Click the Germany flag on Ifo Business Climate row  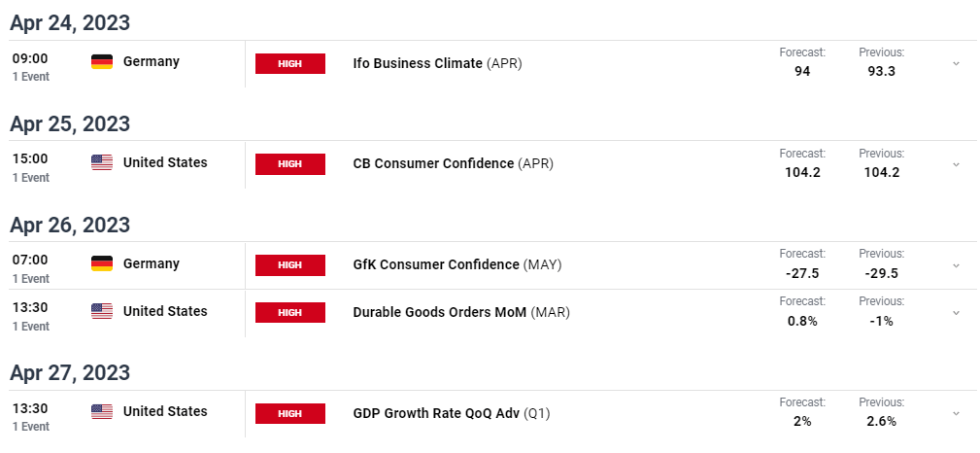[x=102, y=61]
